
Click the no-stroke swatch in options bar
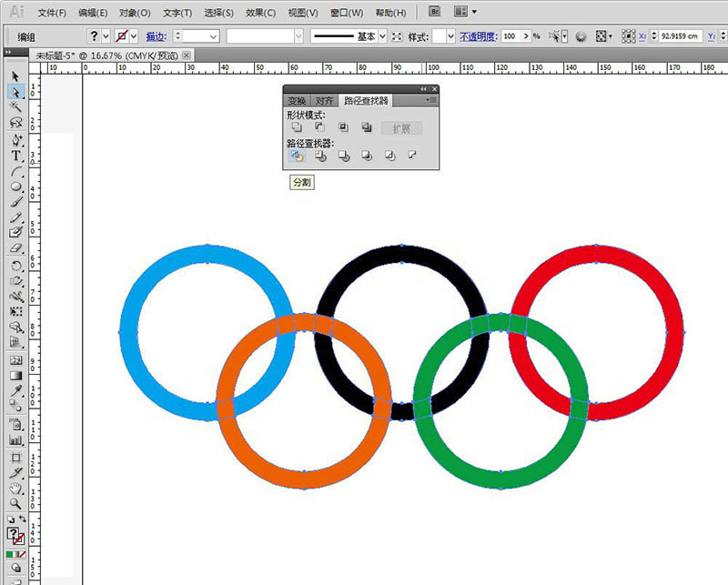coord(122,35)
